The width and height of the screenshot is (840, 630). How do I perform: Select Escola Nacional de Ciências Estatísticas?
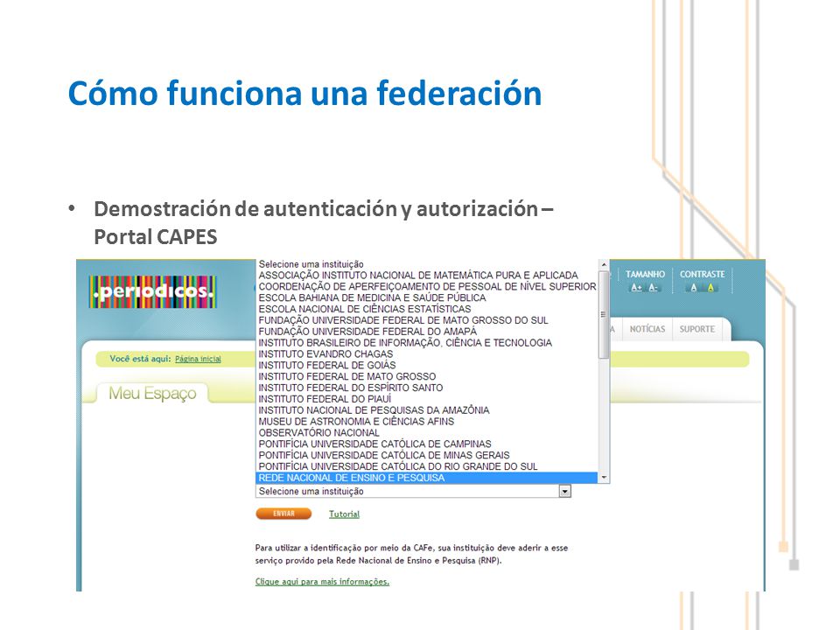pyautogui.click(x=426, y=309)
